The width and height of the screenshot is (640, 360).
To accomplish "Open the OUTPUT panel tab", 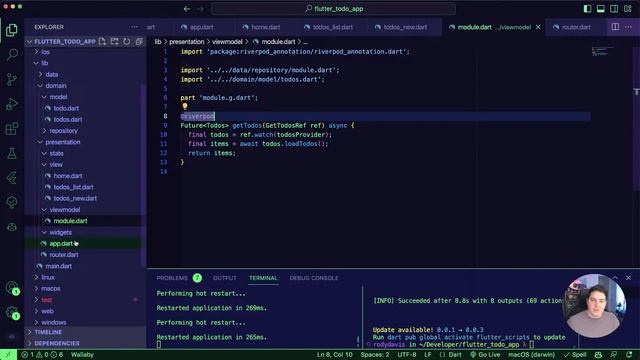I will pos(225,278).
